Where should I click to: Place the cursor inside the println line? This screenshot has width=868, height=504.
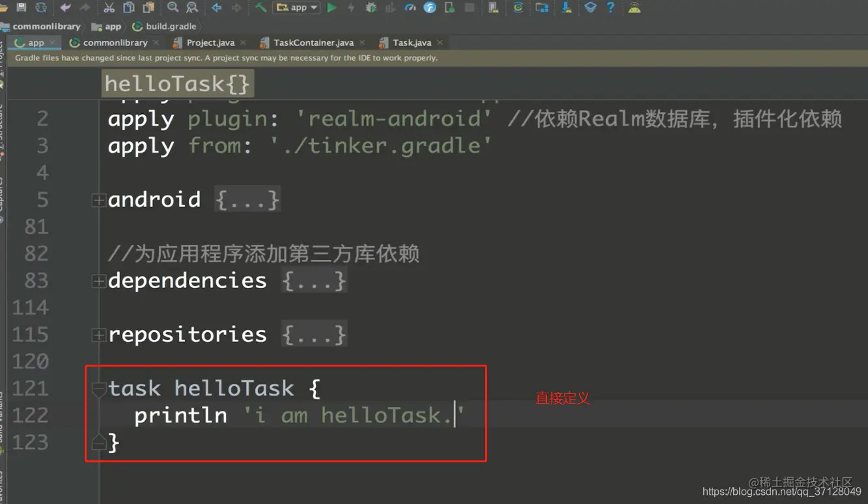tap(293, 415)
